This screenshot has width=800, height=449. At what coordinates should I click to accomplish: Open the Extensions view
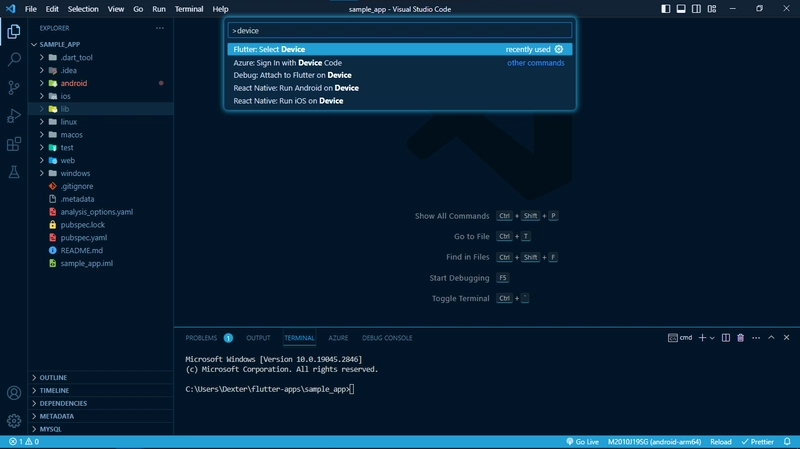point(14,144)
